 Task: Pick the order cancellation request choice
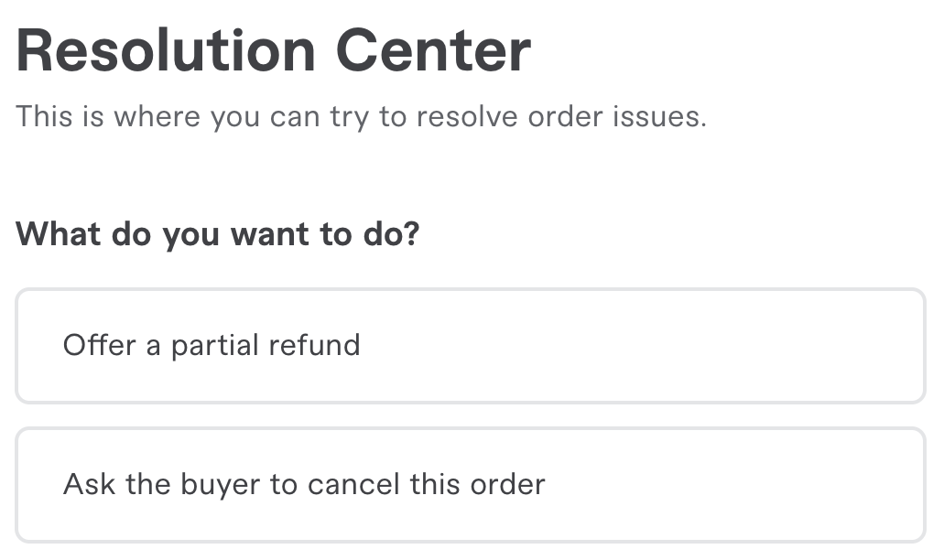pyautogui.click(x=470, y=484)
